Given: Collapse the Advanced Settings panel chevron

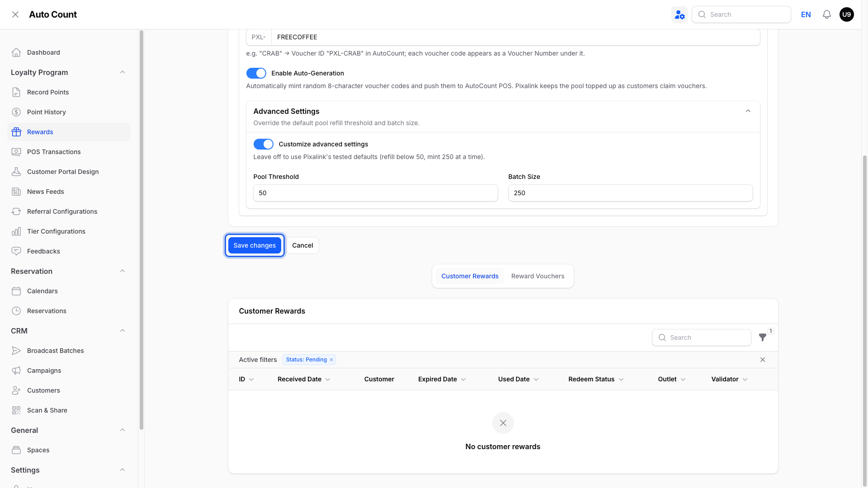Looking at the screenshot, I should 748,111.
